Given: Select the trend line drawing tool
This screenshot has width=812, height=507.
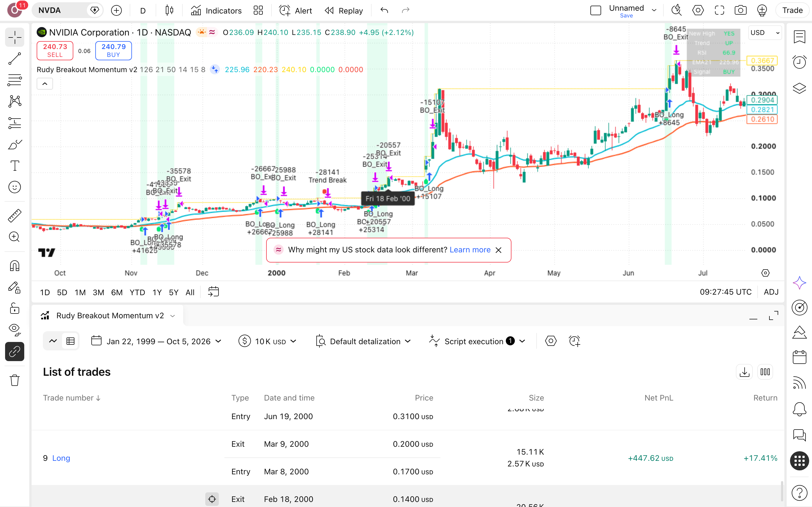Looking at the screenshot, I should point(15,59).
